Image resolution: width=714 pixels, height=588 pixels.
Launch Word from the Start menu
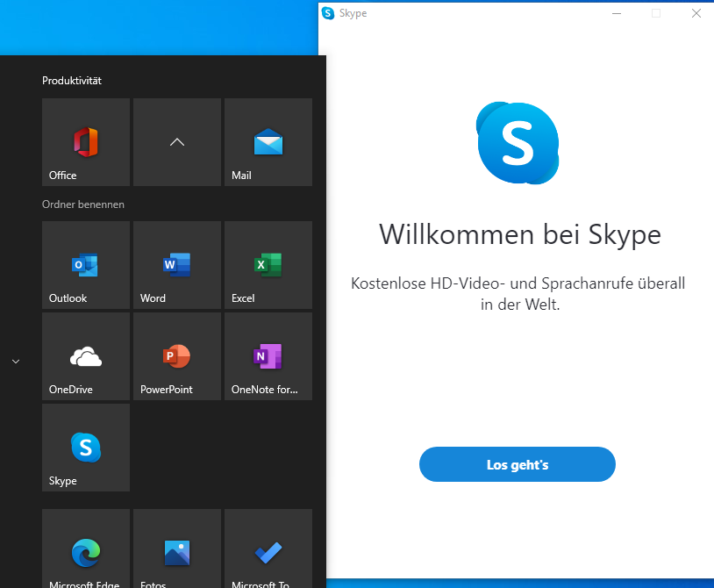[177, 265]
